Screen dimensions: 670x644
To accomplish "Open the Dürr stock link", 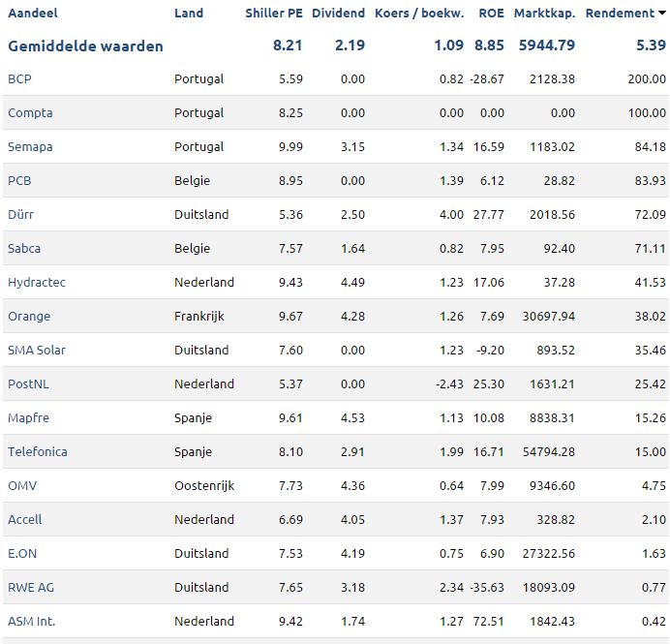I will (x=20, y=215).
